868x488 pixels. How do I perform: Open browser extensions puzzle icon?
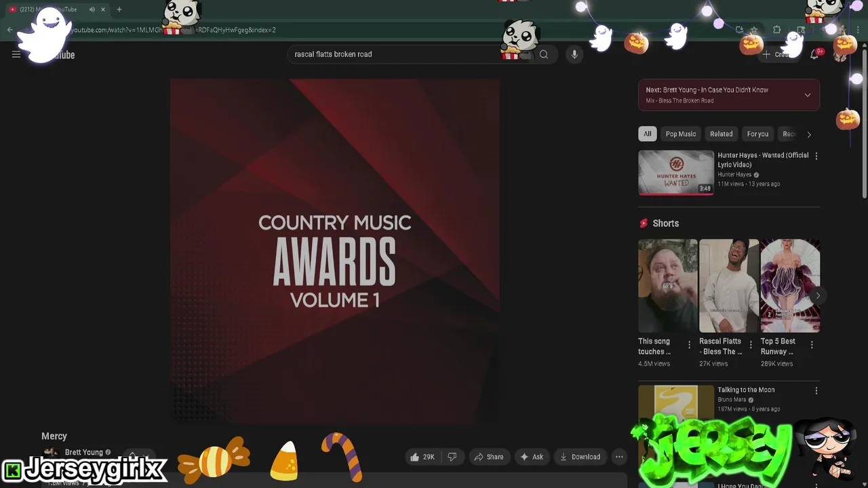coord(777,30)
